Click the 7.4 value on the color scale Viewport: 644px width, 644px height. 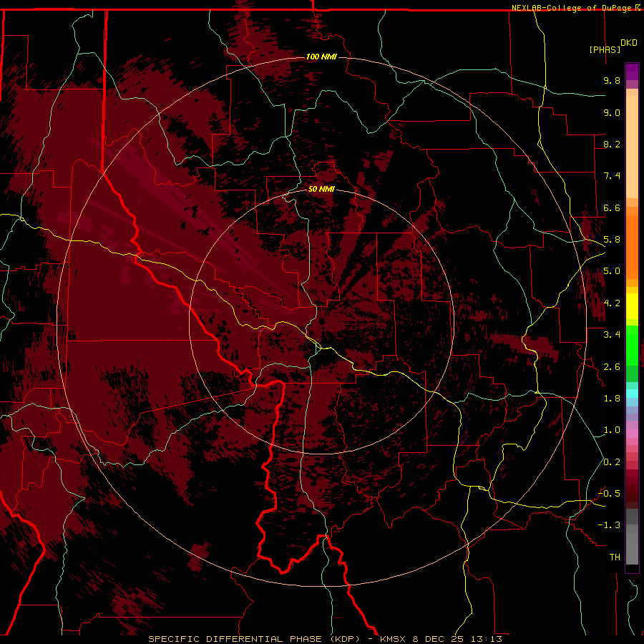612,176
